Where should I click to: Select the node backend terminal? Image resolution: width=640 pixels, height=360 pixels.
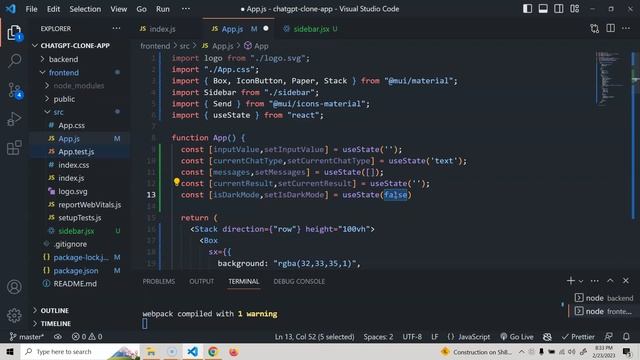tap(604, 298)
